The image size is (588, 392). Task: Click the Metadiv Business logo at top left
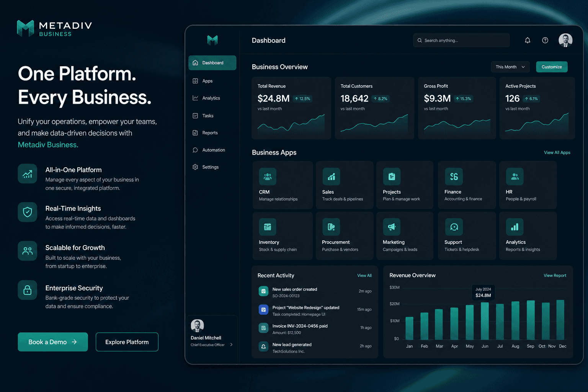coord(54,28)
